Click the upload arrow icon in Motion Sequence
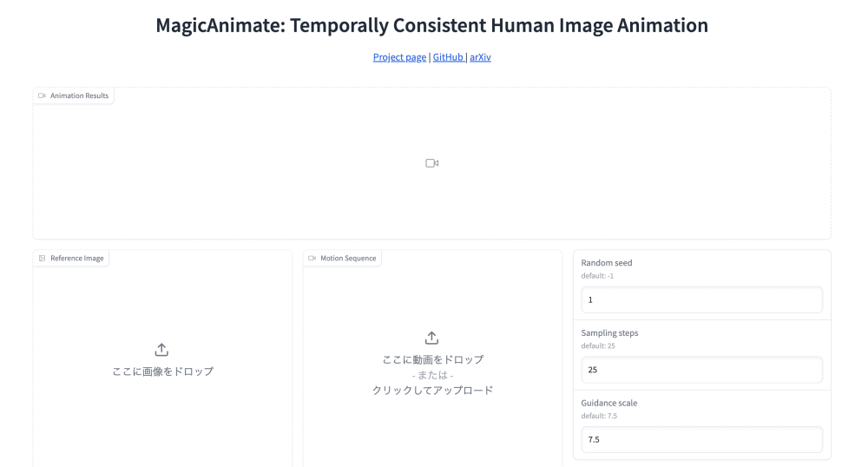This screenshot has width=868, height=467. [x=431, y=338]
